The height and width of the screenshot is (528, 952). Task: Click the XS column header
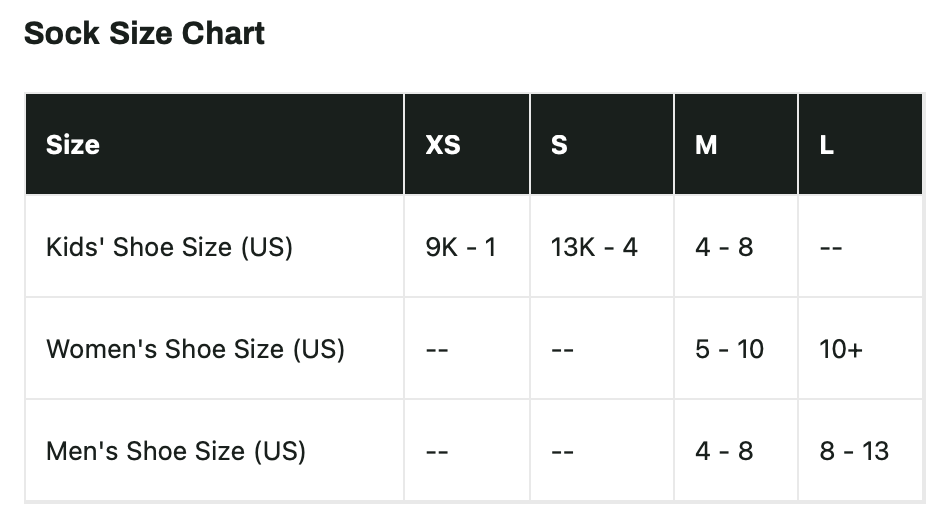coord(467,144)
